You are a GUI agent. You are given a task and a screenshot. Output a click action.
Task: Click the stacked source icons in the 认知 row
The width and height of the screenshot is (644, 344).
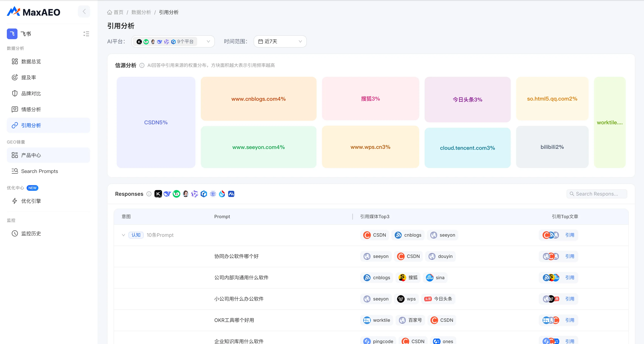[551, 235]
